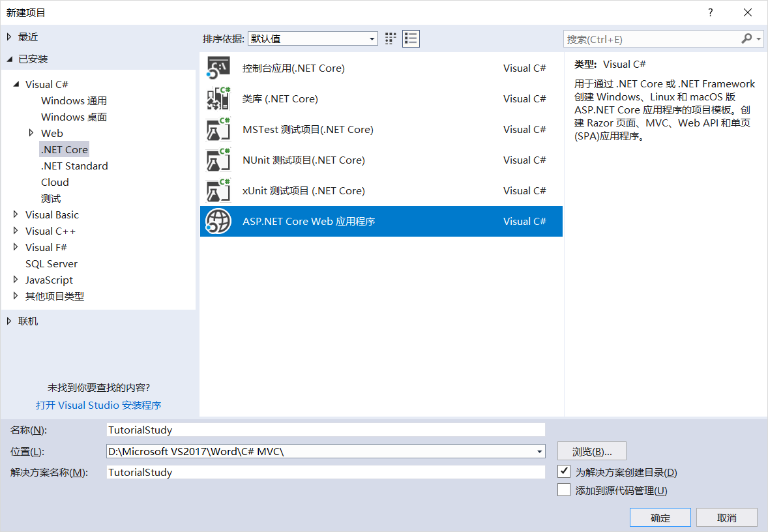Select the .NET Core category
Viewport: 768px width, 532px height.
pos(64,149)
